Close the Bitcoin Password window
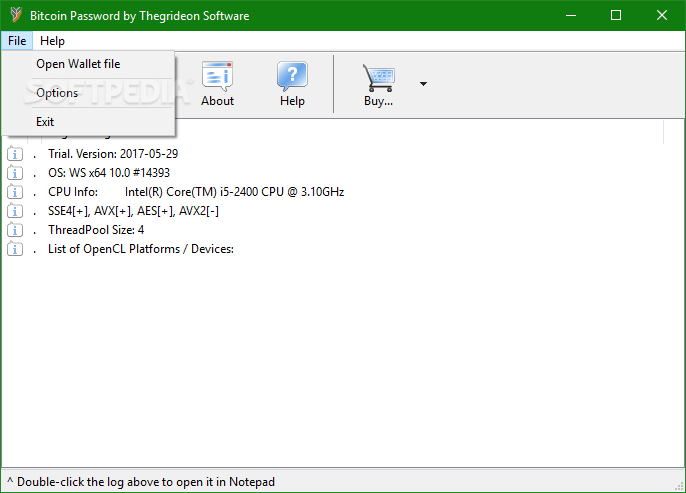The width and height of the screenshot is (686, 493). (x=662, y=15)
